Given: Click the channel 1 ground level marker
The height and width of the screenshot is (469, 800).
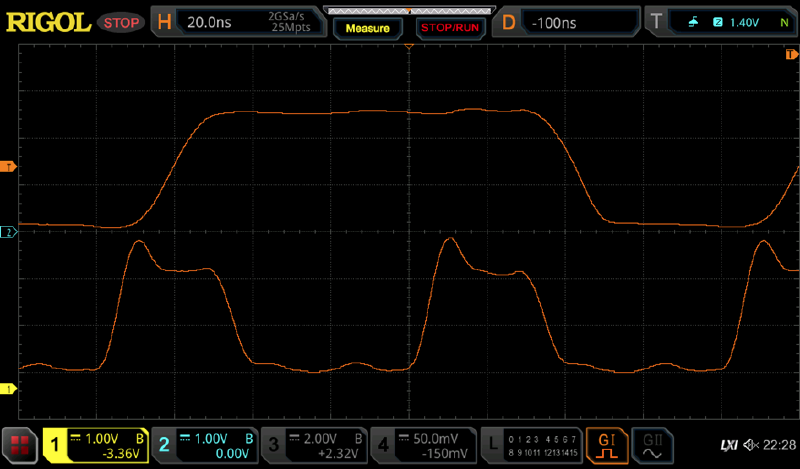Looking at the screenshot, I should tap(10, 388).
